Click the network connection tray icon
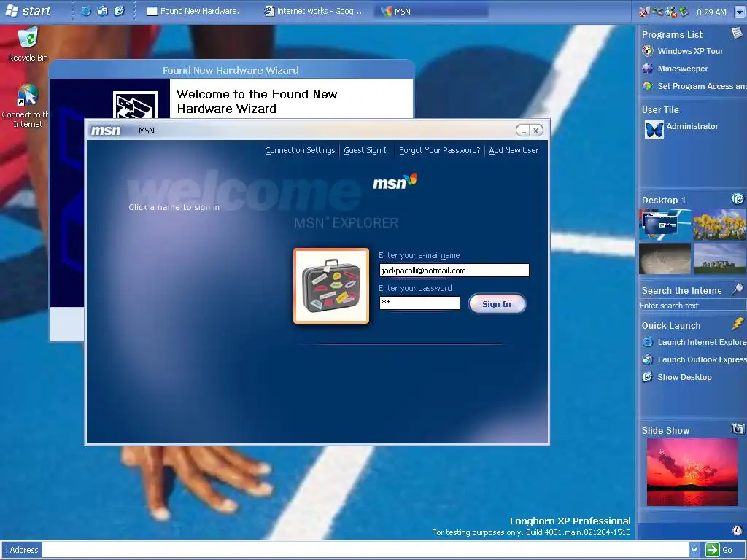This screenshot has width=747, height=560. (x=657, y=12)
